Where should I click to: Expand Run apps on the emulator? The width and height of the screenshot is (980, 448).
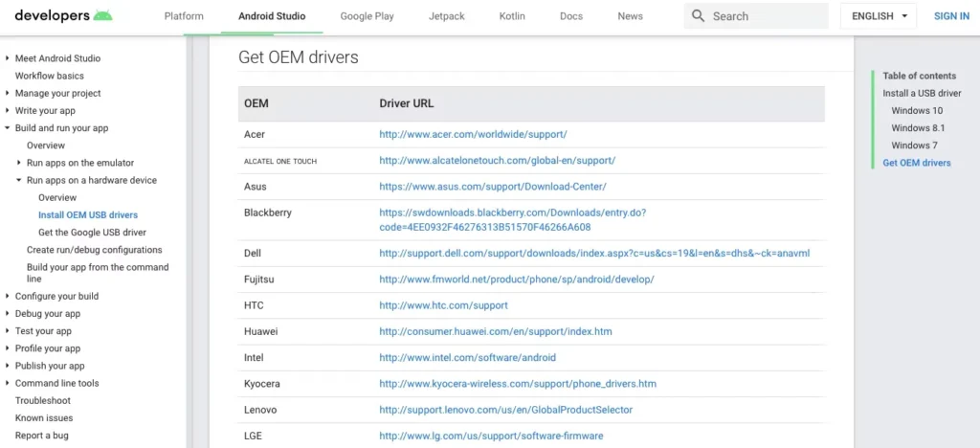(x=19, y=164)
